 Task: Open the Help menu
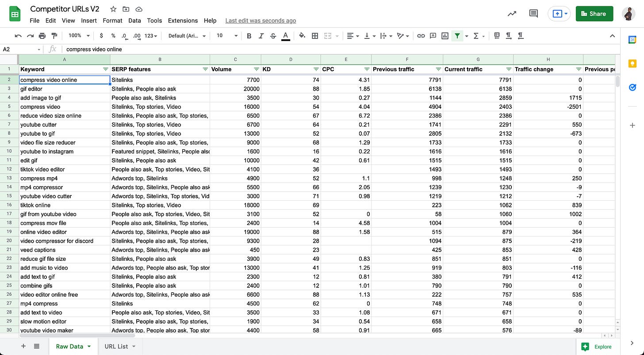click(210, 20)
